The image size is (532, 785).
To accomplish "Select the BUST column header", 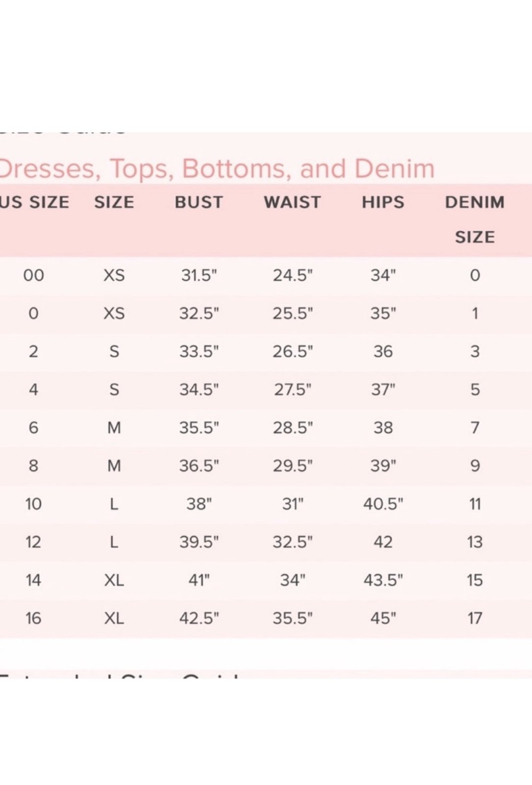I will point(199,202).
